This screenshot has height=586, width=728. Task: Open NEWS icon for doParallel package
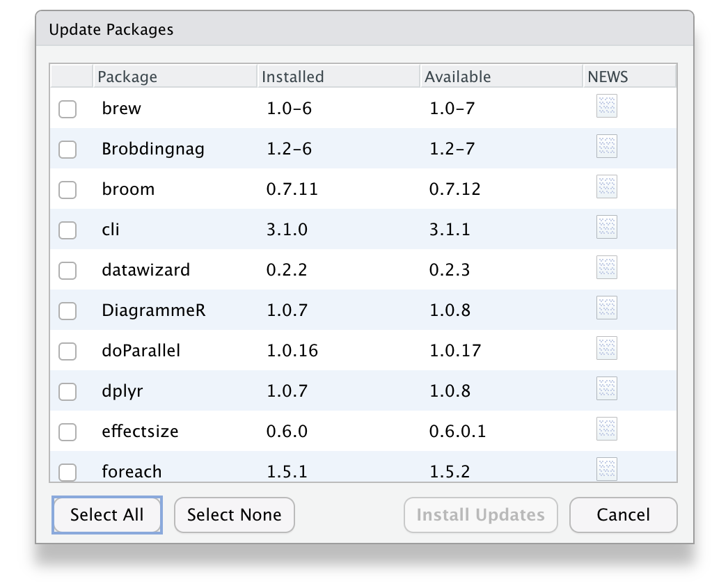coord(606,348)
